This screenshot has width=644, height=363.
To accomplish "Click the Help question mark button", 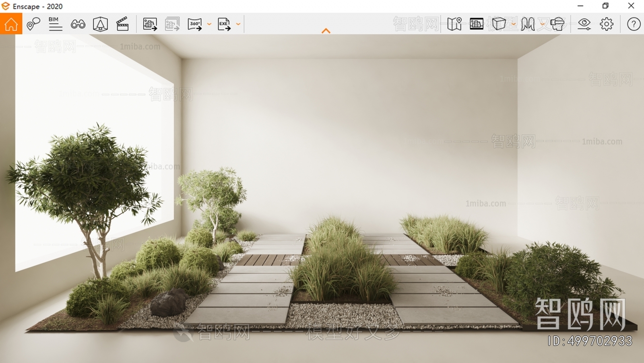I will click(x=634, y=24).
